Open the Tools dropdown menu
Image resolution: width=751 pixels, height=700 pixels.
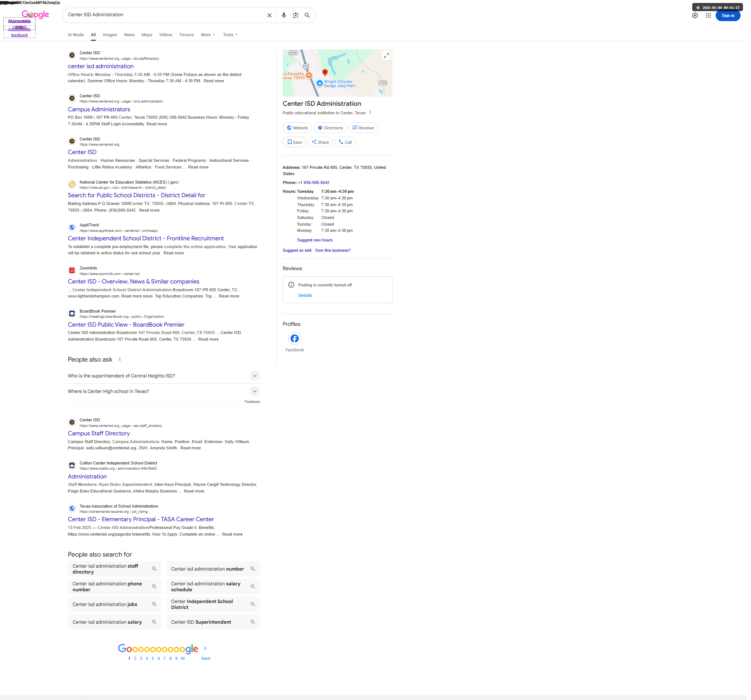[x=230, y=35]
